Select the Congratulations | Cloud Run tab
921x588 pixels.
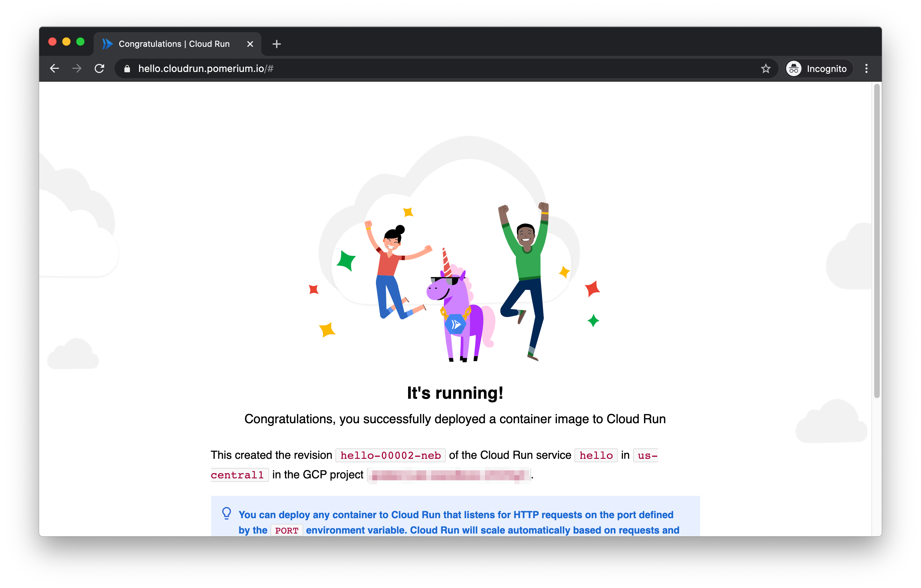click(x=174, y=44)
